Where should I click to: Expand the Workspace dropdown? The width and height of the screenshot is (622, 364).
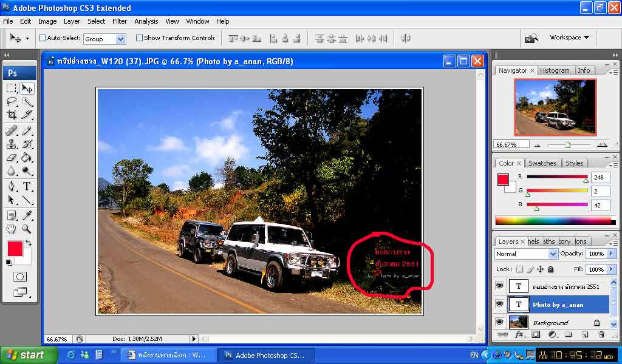[x=569, y=38]
